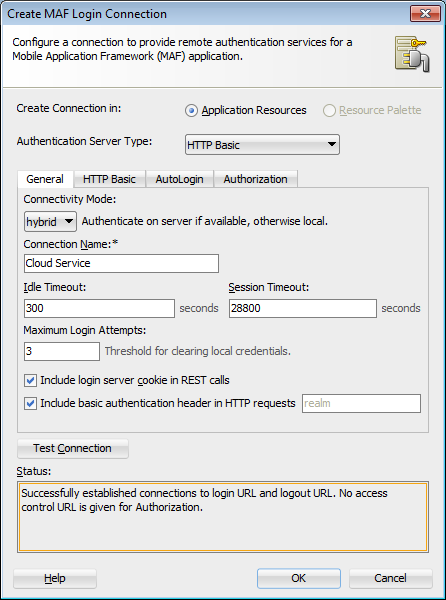Confirm with the OK button
The width and height of the screenshot is (446, 600).
coord(299,578)
